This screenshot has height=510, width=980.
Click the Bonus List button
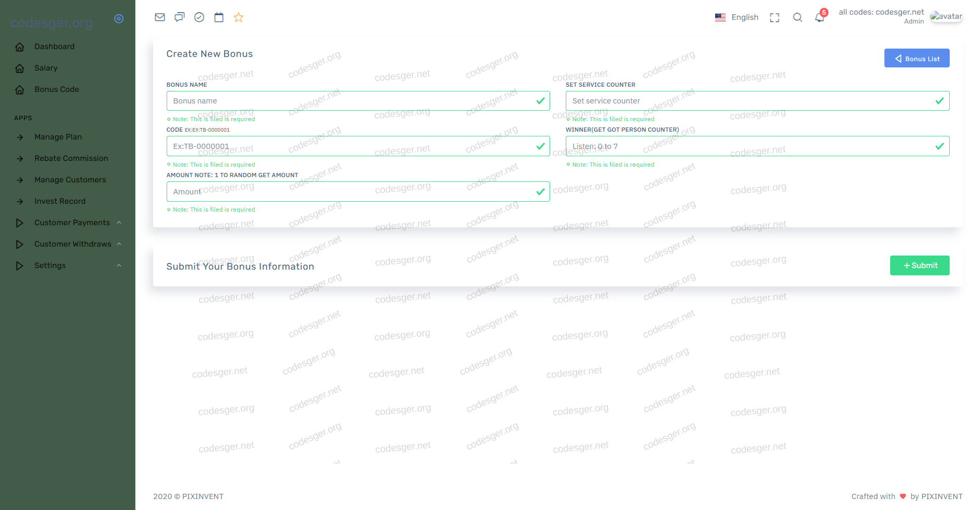917,59
